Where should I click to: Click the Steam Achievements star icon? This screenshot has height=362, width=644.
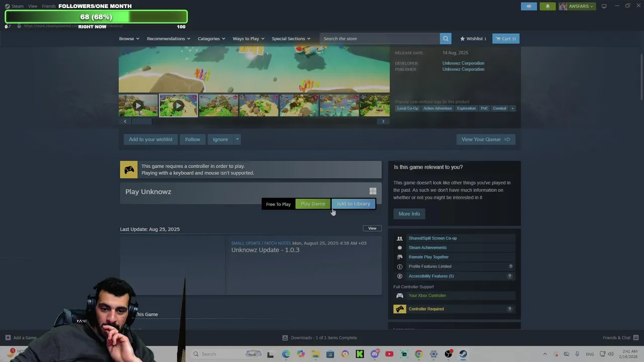pyautogui.click(x=399, y=247)
